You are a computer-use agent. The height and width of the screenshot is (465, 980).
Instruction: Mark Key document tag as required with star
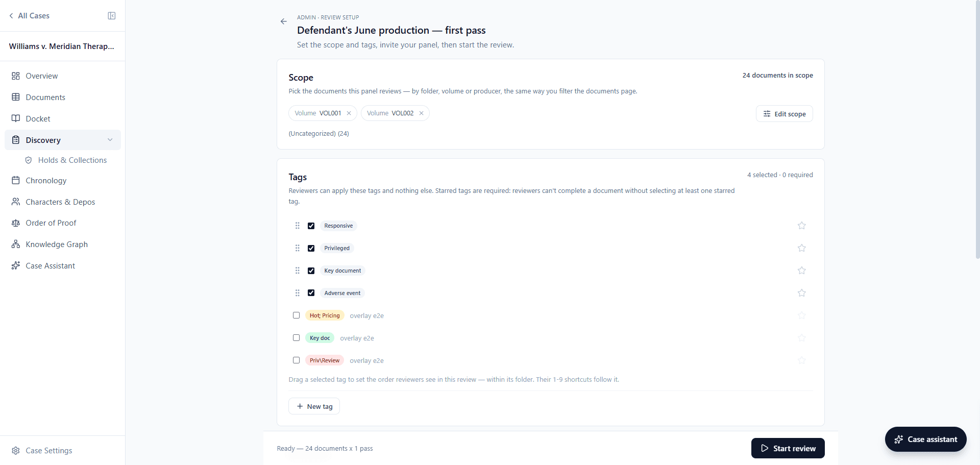tap(802, 271)
